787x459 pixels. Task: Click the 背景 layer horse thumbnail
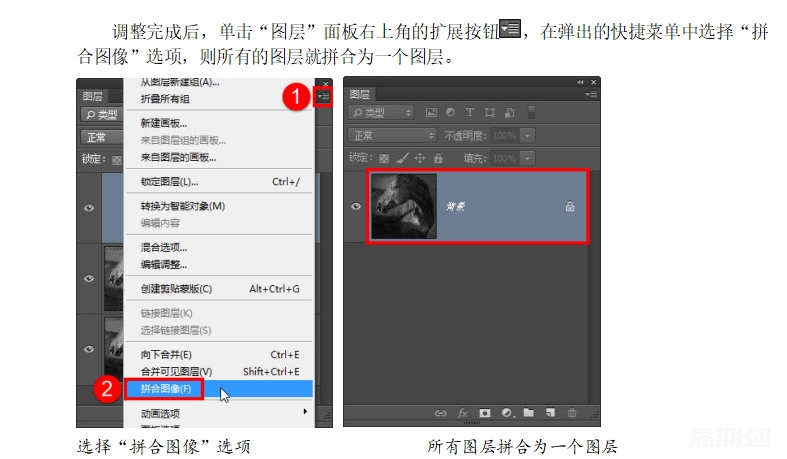404,206
